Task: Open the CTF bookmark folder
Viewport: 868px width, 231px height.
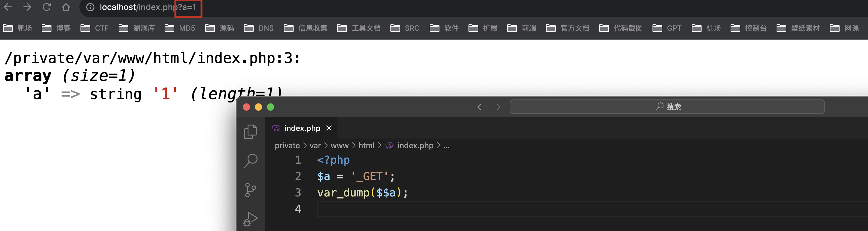Action: point(95,28)
